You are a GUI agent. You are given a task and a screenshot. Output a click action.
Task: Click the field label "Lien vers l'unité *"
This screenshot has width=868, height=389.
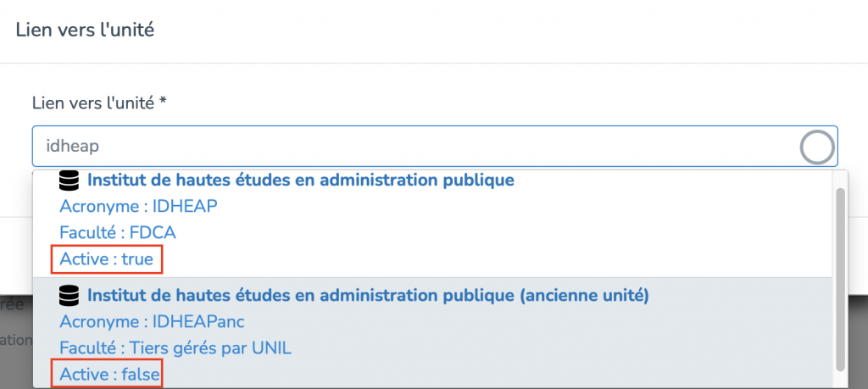click(93, 103)
